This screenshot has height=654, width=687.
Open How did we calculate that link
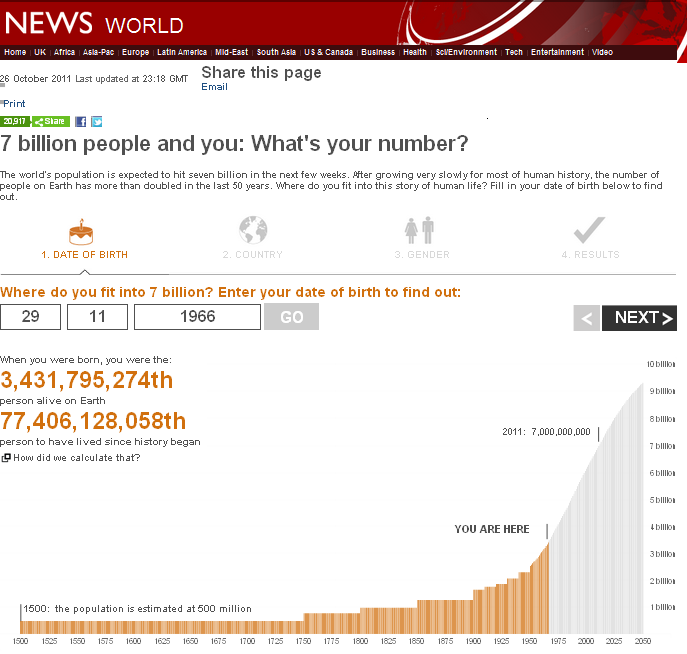coord(77,458)
